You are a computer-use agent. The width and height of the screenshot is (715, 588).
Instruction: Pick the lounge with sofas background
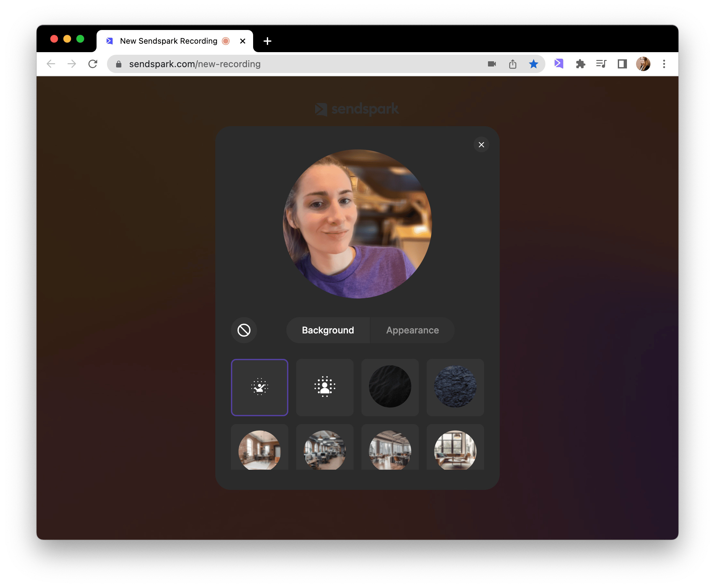click(x=455, y=447)
